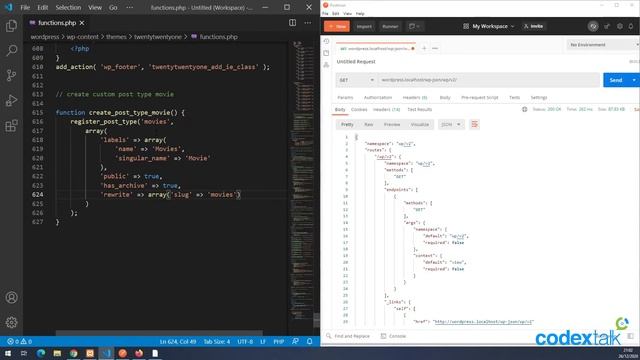Open the VS Code feedback status icon

point(295,341)
